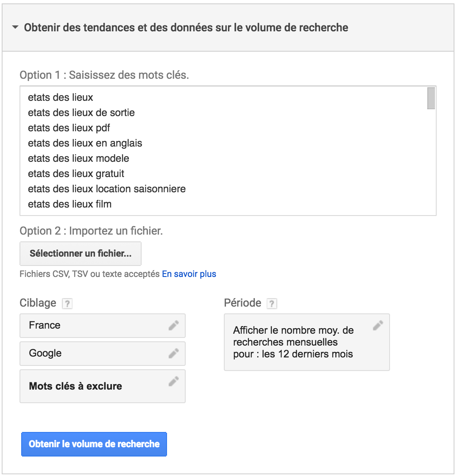Collapse the search volume section triangle
This screenshot has height=476, width=457.
[x=15, y=28]
